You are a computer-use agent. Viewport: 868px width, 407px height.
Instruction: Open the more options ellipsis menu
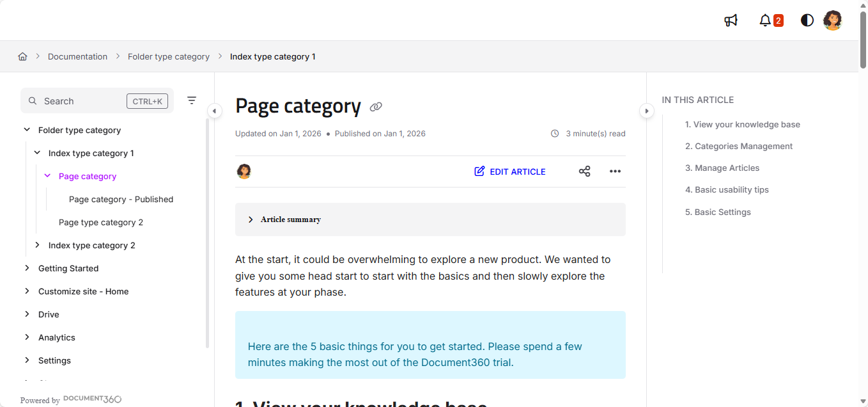615,171
